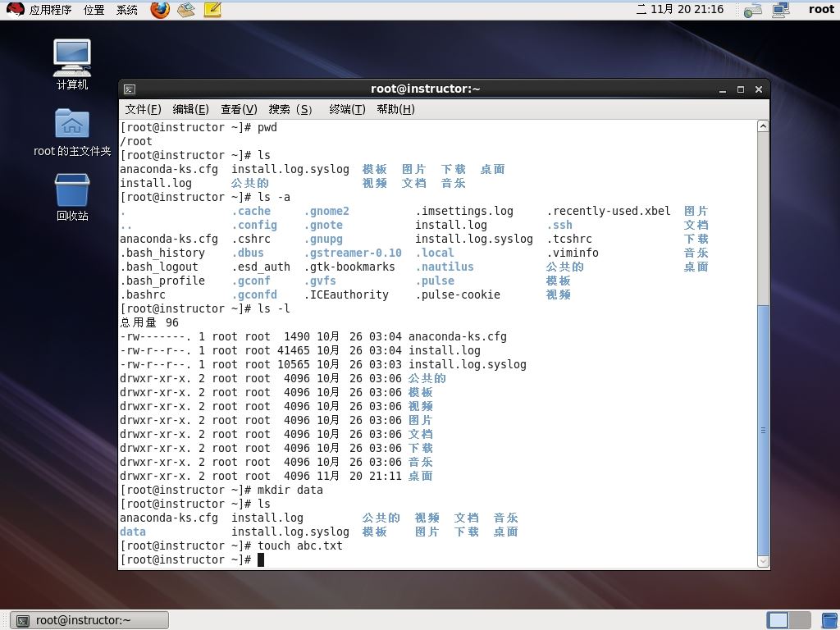Click the blinking cursor at the last prompt
840x630 pixels.
tap(261, 559)
